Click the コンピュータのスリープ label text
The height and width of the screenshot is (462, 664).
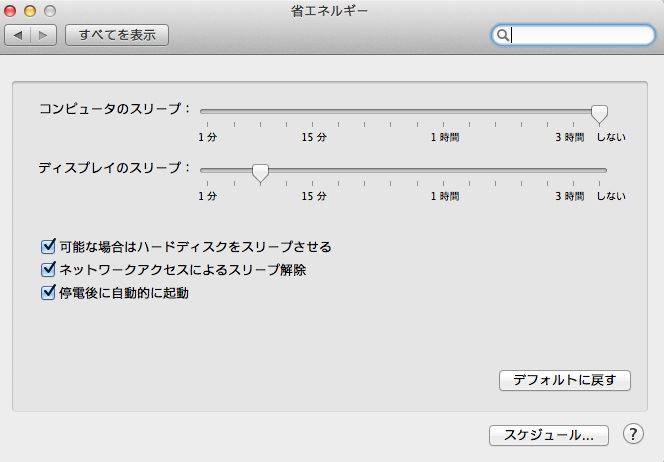114,109
